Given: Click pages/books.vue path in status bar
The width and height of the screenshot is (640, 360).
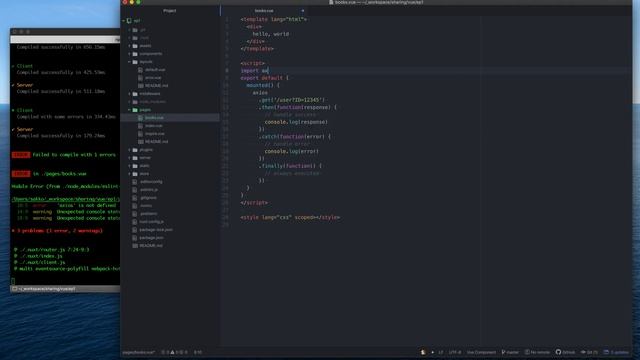Looking at the screenshot, I should tap(139, 352).
